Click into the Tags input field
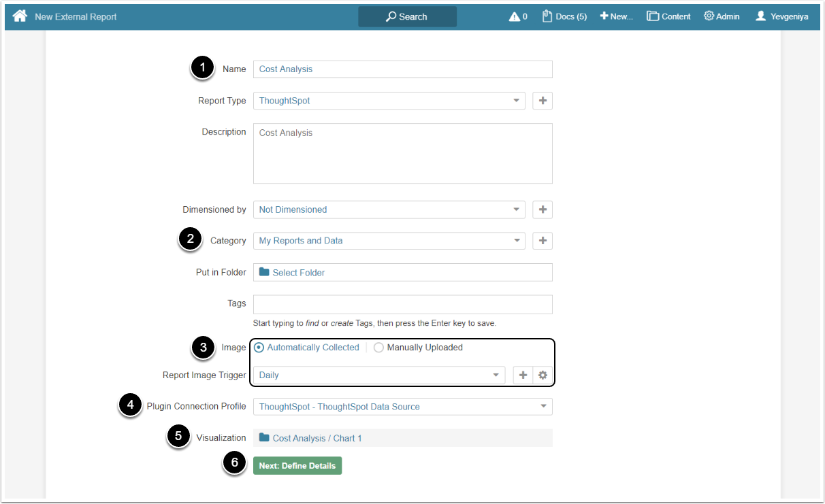Viewport: 825px width, 504px height. (402, 304)
